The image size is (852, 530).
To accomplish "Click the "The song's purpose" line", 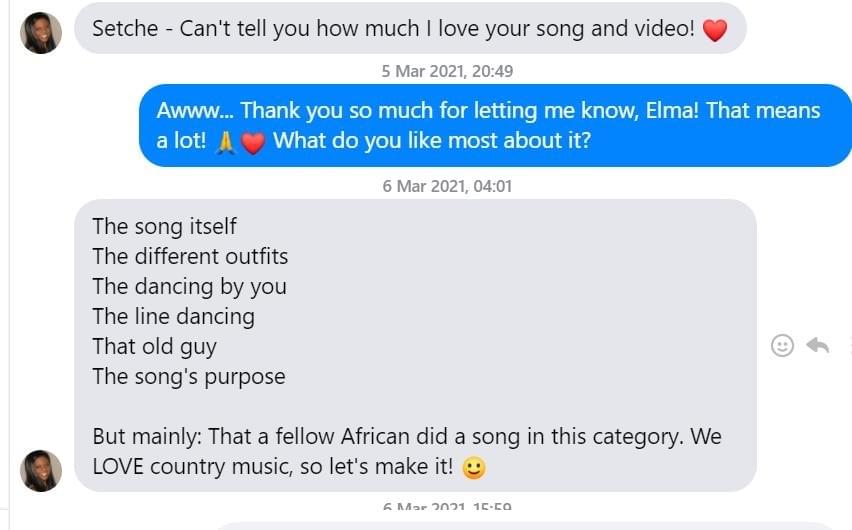I will click(188, 376).
